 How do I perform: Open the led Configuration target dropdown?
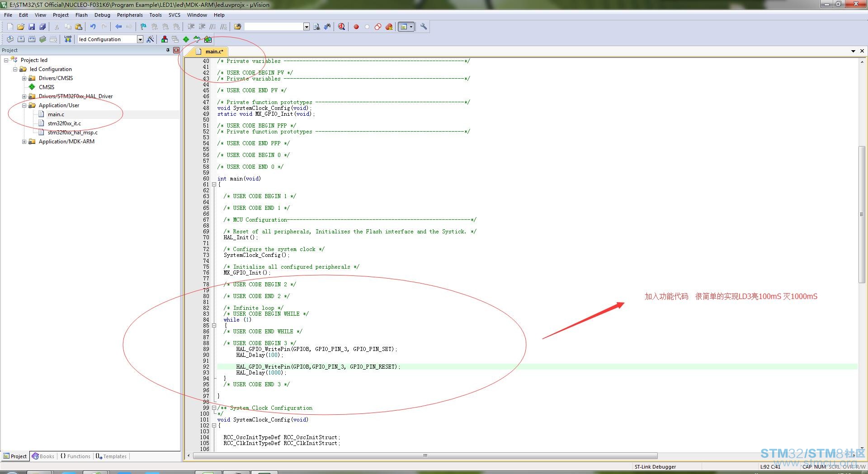(x=140, y=39)
